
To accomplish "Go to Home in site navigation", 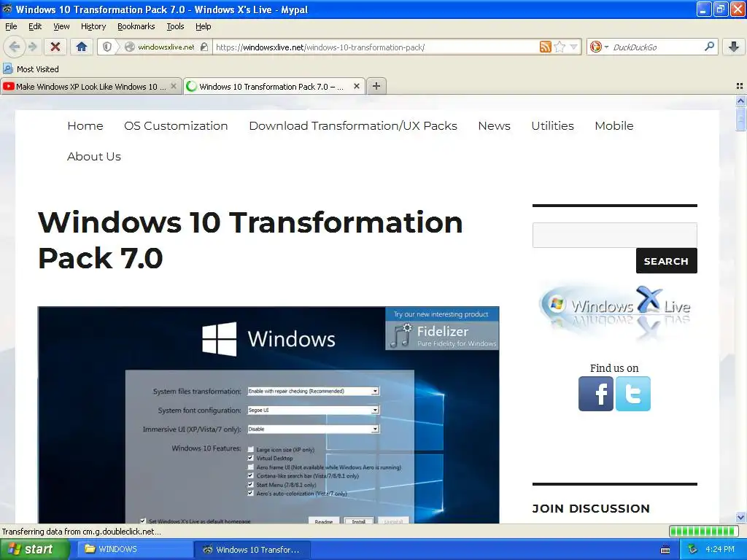I will point(85,125).
